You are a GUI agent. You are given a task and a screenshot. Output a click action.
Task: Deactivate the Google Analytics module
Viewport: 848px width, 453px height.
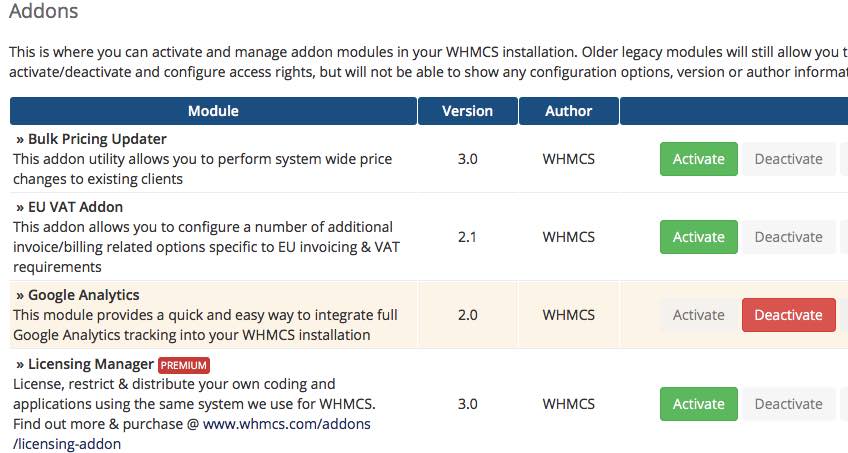point(788,315)
